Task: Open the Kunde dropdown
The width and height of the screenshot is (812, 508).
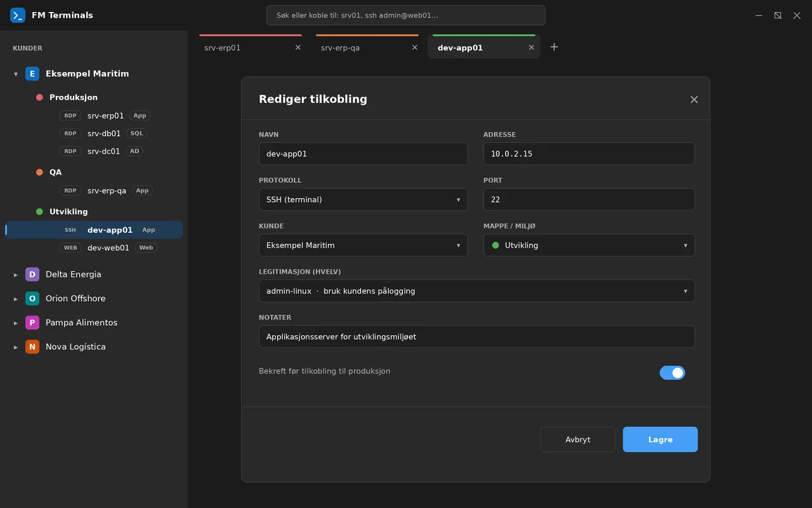Action: [x=363, y=245]
